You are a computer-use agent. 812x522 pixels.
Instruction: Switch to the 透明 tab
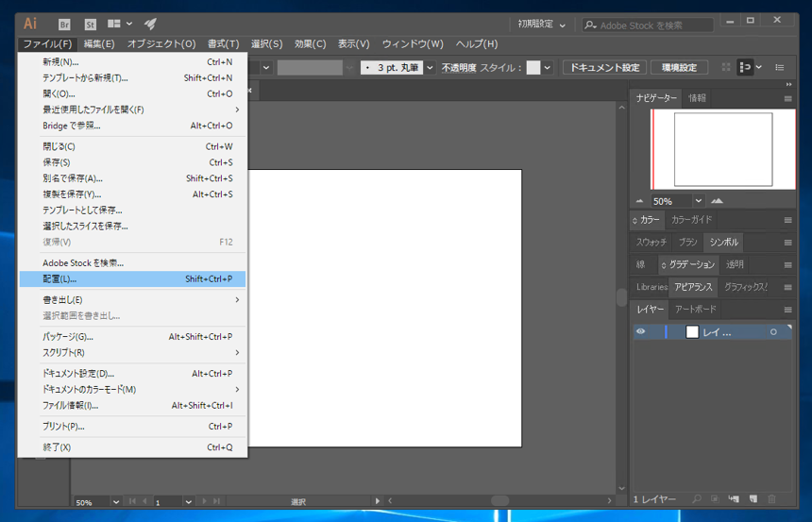[x=735, y=264]
